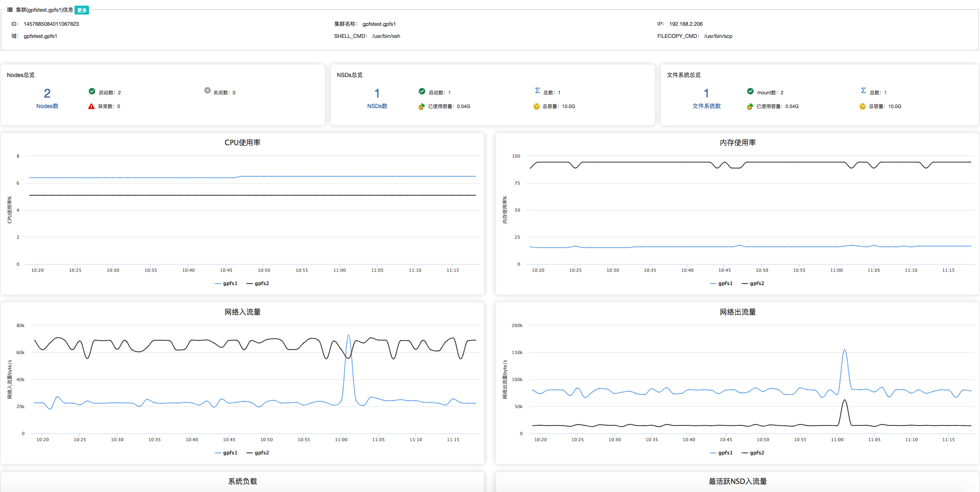This screenshot has height=492, width=980.
Task: Open the NSDs数 link
Action: 377,106
